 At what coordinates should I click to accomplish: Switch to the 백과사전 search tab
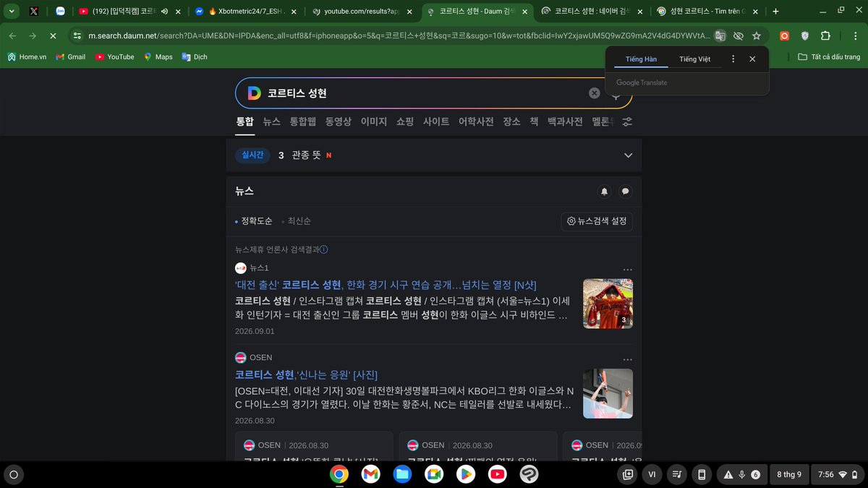coord(565,121)
